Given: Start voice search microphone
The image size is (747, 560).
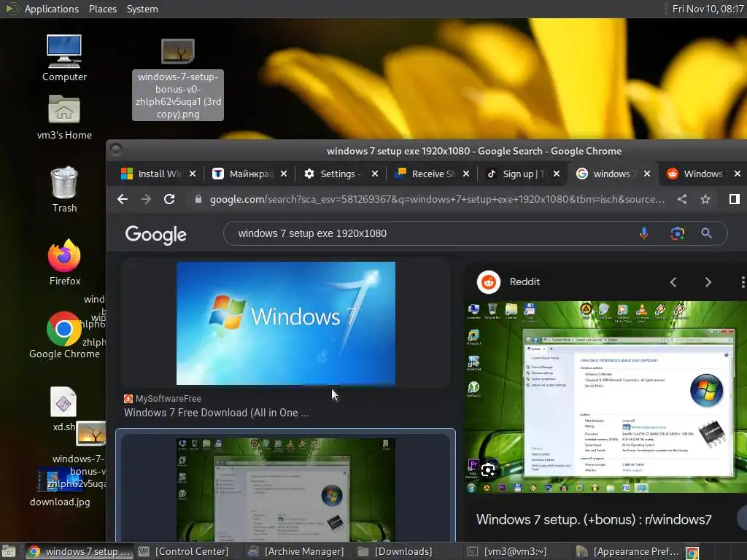Looking at the screenshot, I should [643, 233].
